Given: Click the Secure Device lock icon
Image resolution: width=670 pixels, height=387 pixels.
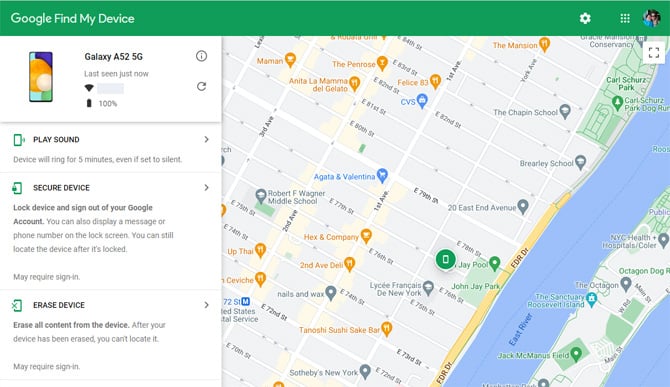Looking at the screenshot, I should [17, 188].
